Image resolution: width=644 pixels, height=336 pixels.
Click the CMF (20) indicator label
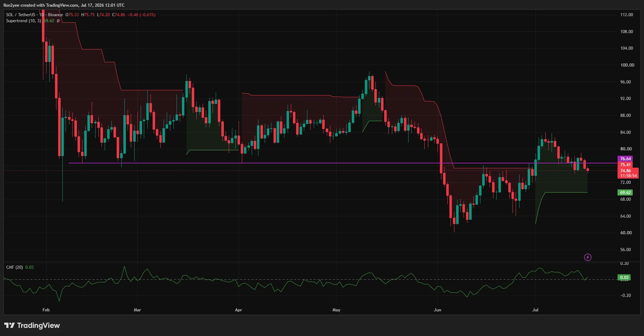pos(14,267)
